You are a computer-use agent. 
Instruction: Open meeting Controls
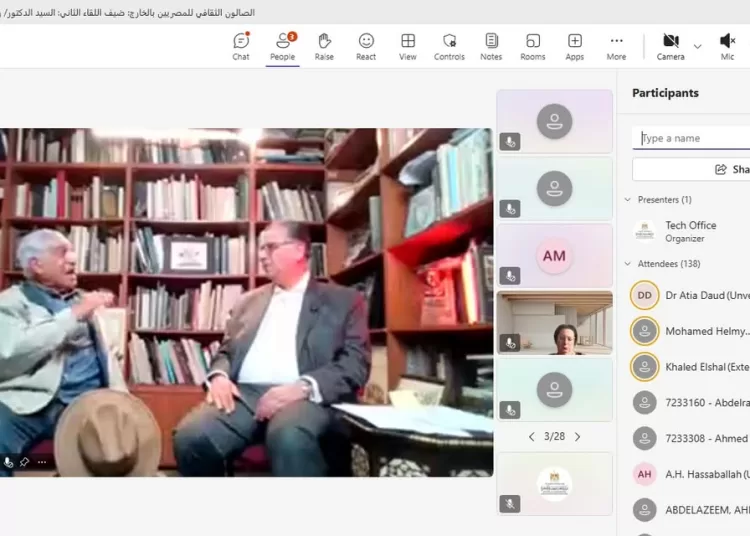449,46
